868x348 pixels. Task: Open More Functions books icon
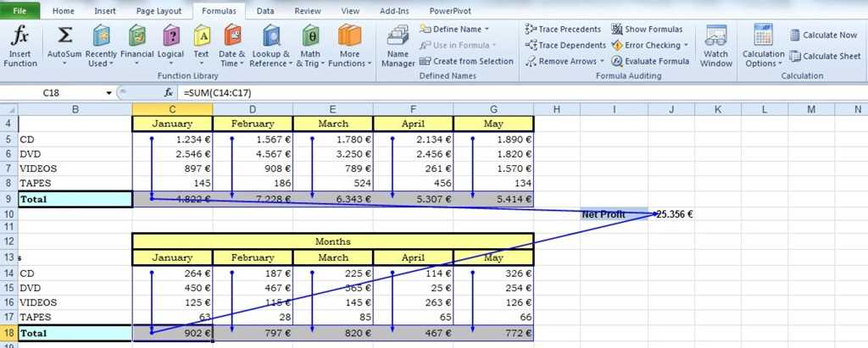(x=349, y=36)
